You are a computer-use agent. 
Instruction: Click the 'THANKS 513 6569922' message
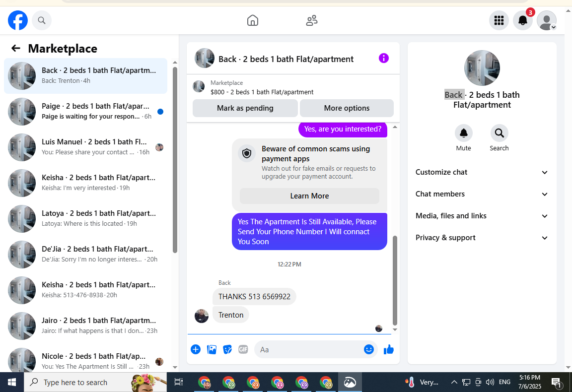[x=254, y=296]
